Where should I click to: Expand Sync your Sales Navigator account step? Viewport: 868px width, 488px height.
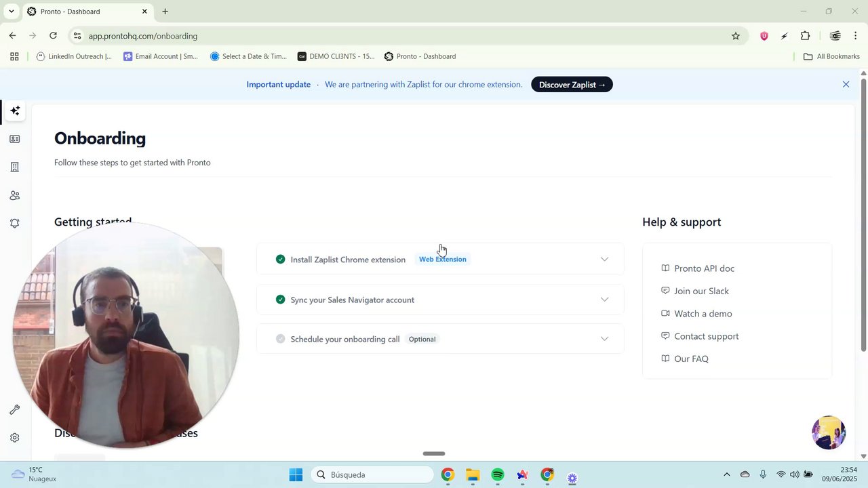[x=440, y=300]
